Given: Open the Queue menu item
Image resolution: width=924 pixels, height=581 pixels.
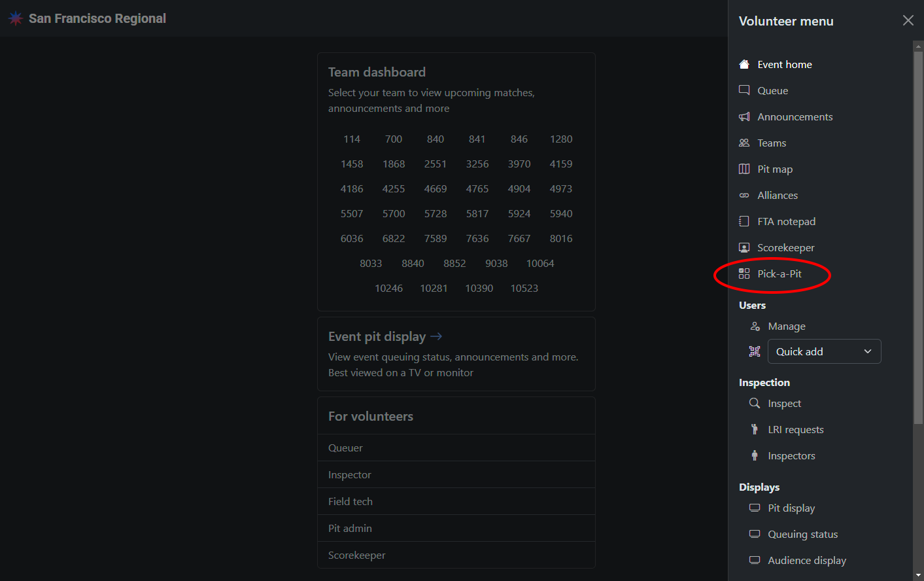Looking at the screenshot, I should pyautogui.click(x=772, y=90).
